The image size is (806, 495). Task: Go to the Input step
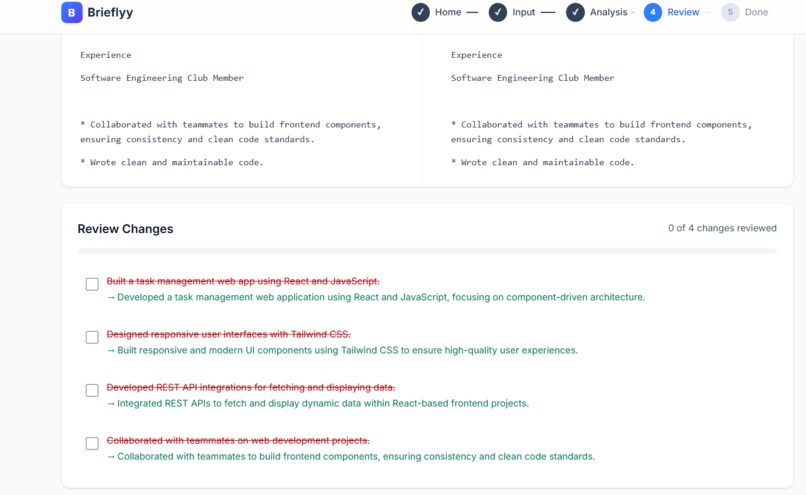coord(523,12)
